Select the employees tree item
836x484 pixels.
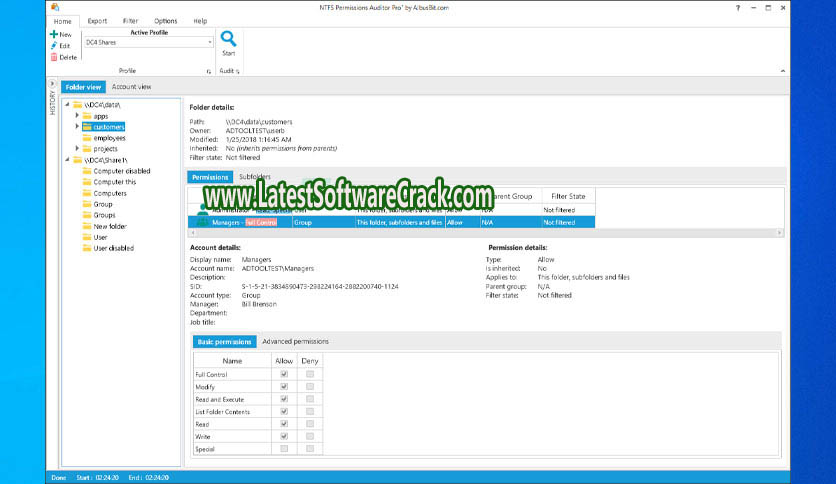[109, 138]
